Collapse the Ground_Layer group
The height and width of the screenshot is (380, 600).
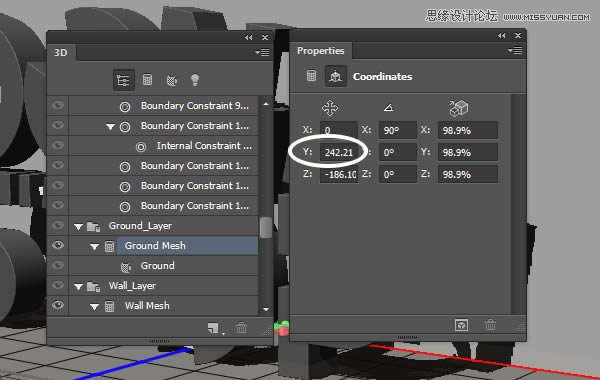point(78,227)
